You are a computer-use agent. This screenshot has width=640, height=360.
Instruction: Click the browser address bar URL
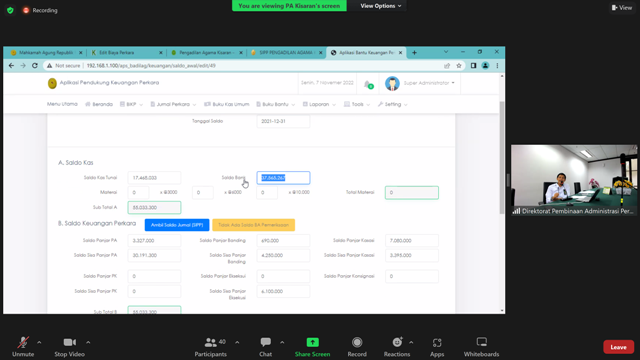pyautogui.click(x=151, y=66)
